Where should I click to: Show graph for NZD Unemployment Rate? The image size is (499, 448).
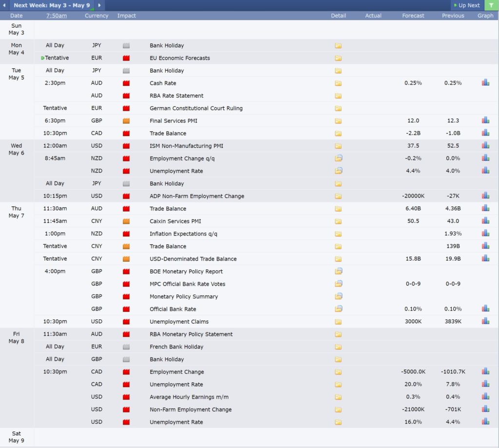tap(485, 171)
